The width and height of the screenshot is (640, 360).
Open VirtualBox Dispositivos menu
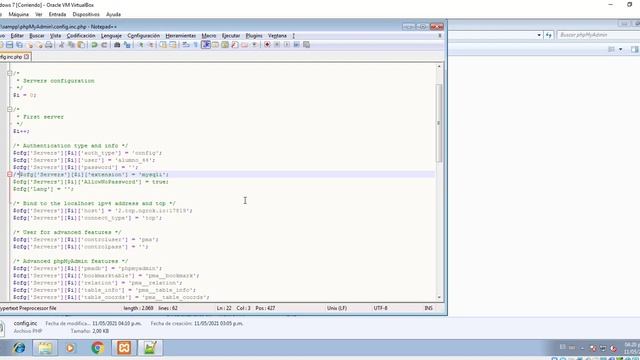pos(86,14)
